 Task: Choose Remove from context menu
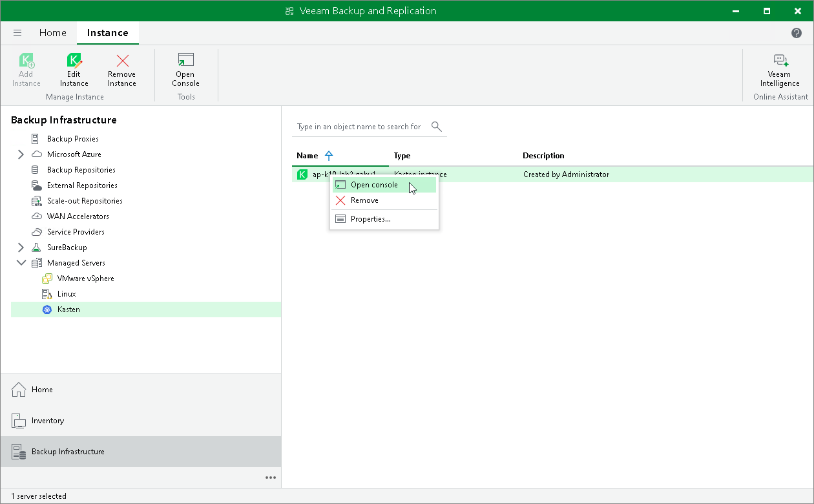(x=384, y=200)
